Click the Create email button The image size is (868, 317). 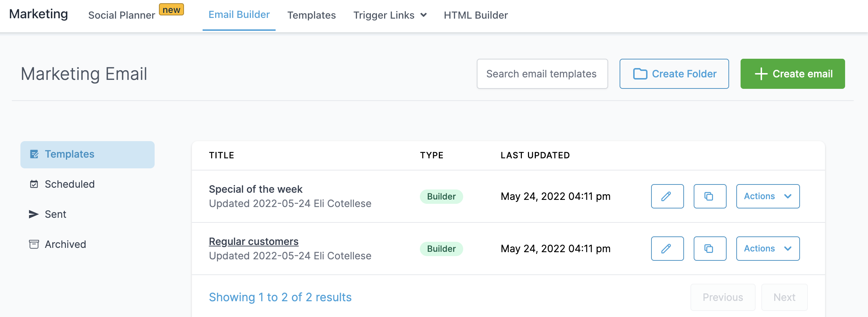pyautogui.click(x=792, y=74)
